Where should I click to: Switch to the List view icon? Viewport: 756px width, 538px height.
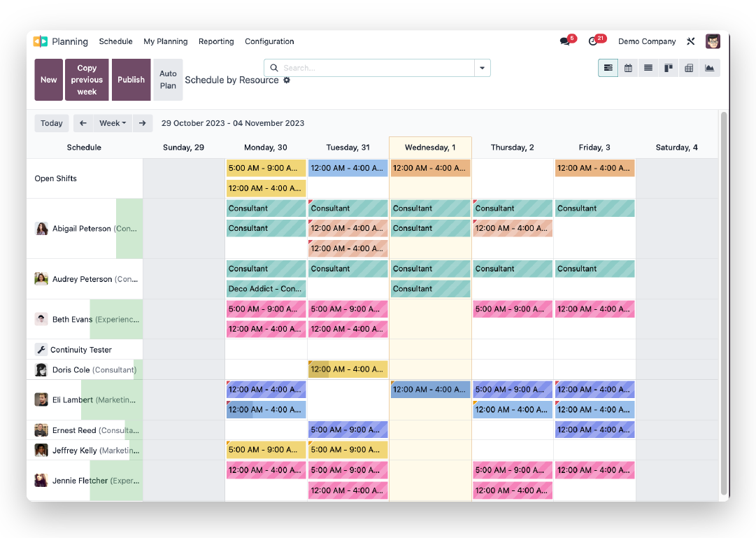[648, 68]
